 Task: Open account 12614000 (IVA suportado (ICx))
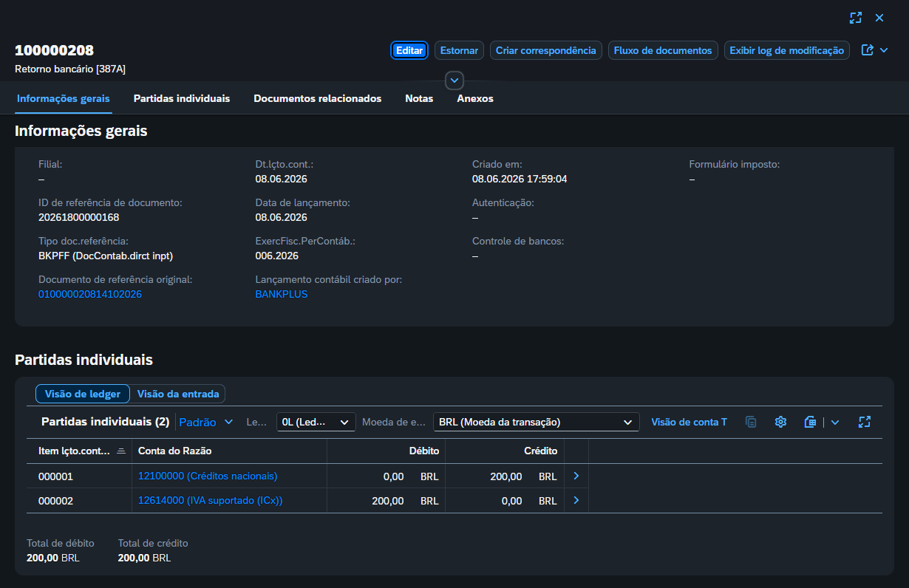(211, 501)
